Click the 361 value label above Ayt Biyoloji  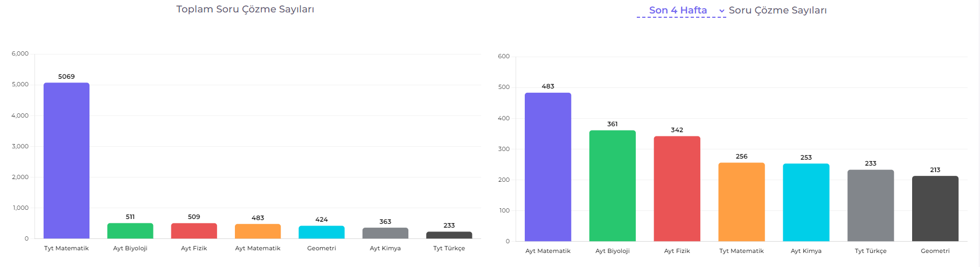tap(613, 124)
